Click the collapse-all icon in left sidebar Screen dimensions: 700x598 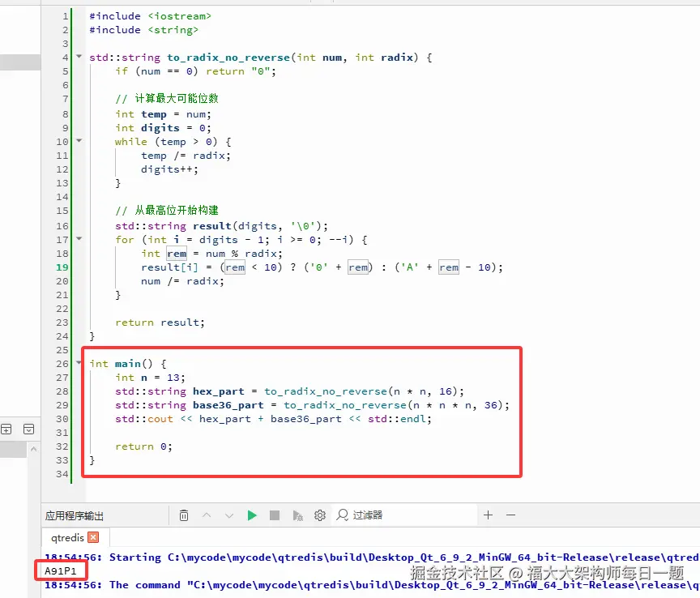28,429
